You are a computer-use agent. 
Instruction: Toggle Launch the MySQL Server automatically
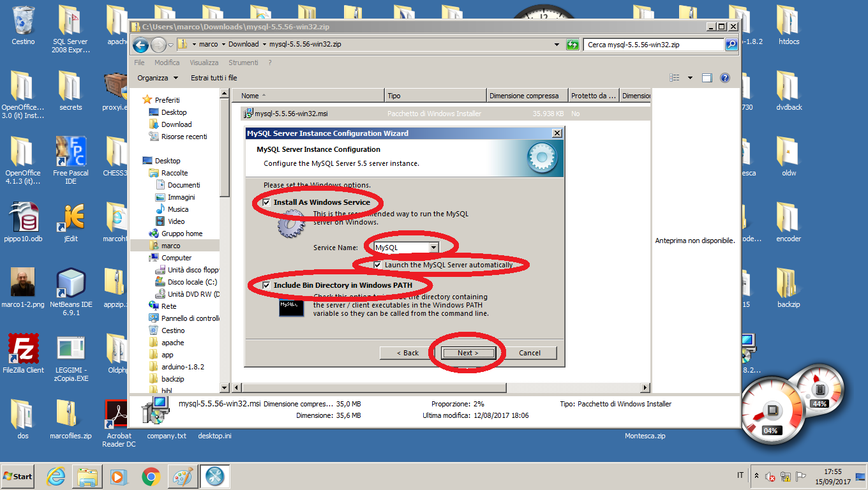378,265
